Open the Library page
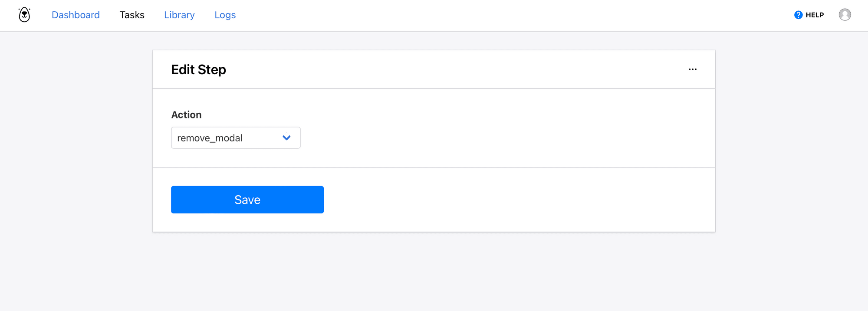This screenshot has width=868, height=311. click(x=179, y=15)
